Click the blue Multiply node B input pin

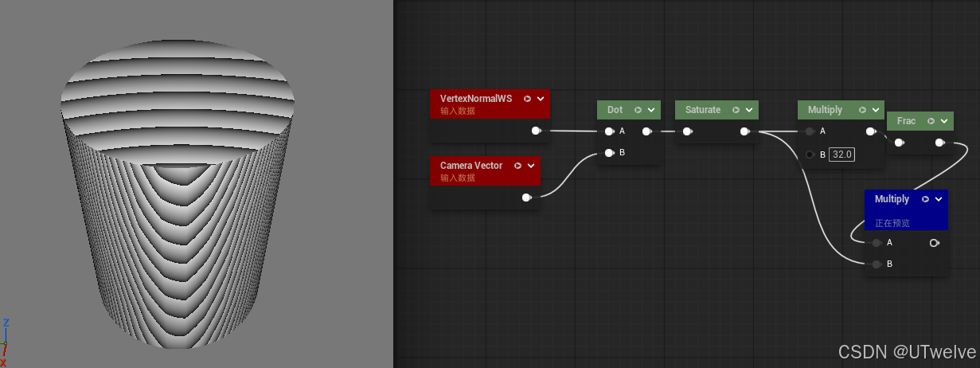[x=877, y=264]
